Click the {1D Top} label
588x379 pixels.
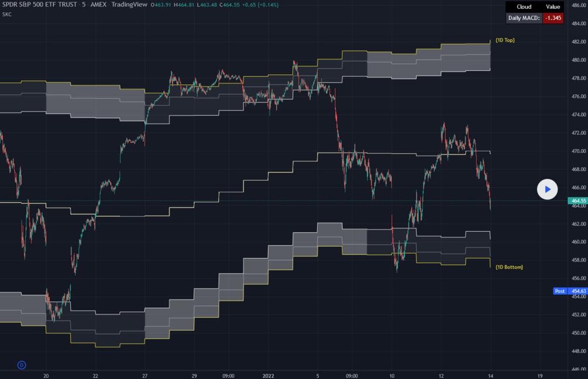(505, 40)
